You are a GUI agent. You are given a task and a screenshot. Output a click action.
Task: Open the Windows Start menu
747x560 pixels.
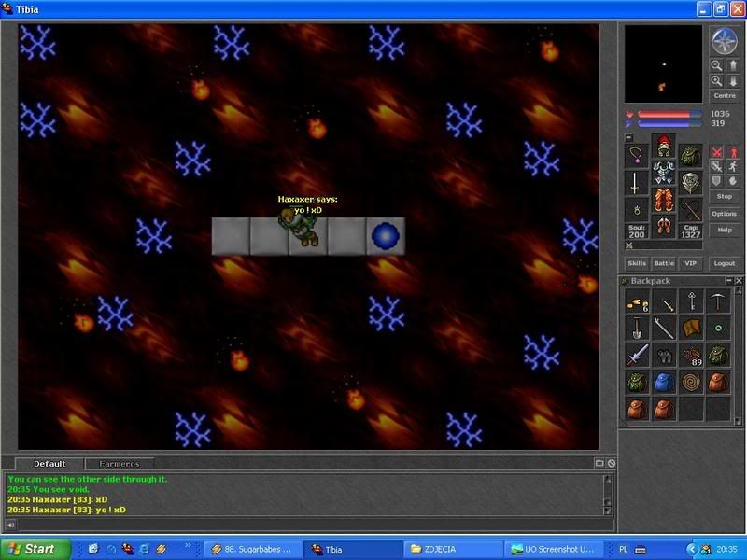coord(35,549)
